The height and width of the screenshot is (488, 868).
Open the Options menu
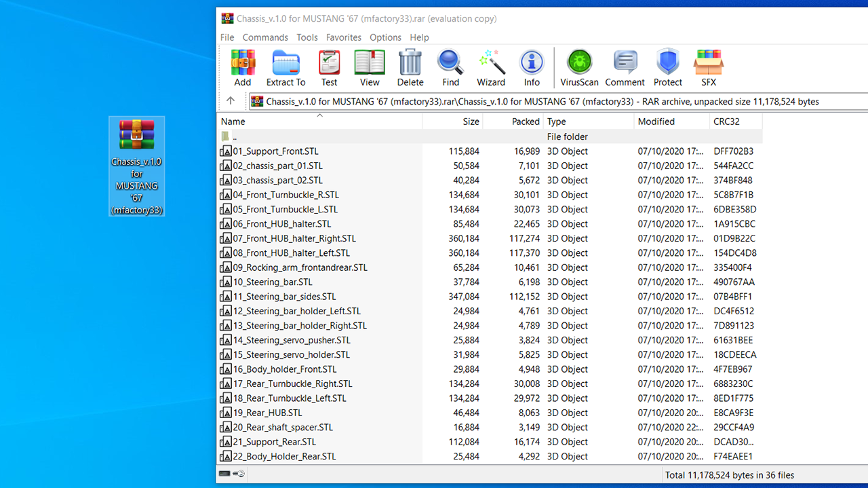tap(385, 37)
